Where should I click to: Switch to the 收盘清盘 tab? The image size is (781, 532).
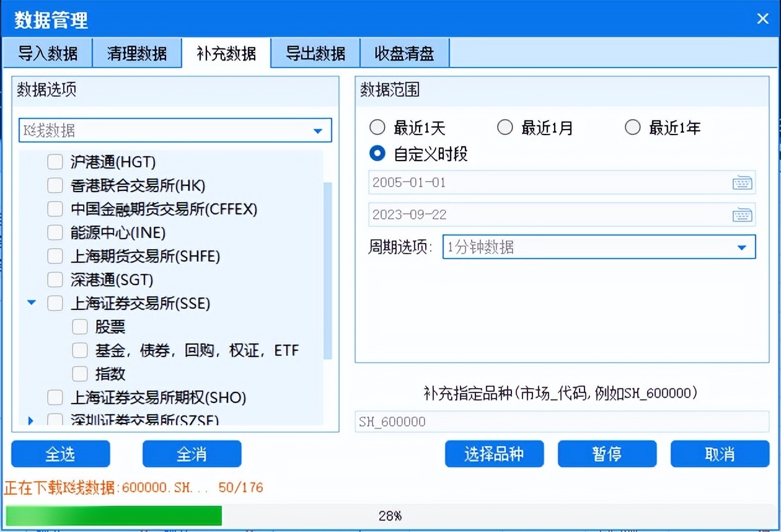click(x=404, y=53)
